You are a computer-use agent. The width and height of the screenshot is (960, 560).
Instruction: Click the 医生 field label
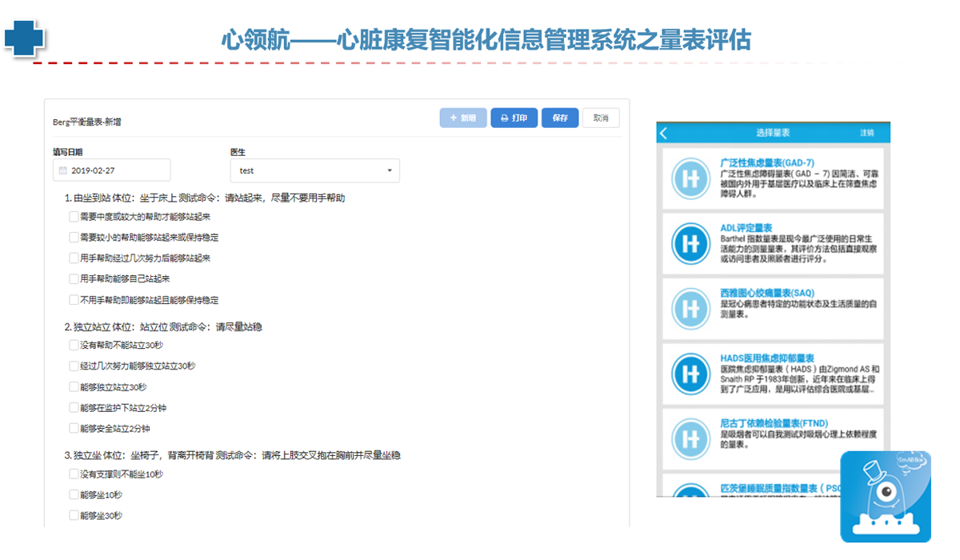pos(238,152)
